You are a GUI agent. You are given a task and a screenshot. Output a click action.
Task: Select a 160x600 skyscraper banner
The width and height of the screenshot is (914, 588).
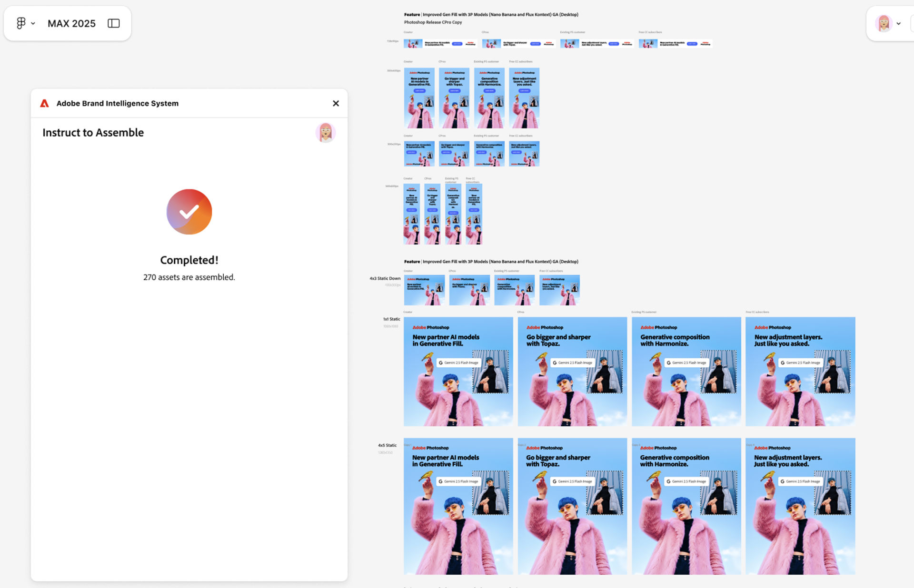[x=412, y=213]
